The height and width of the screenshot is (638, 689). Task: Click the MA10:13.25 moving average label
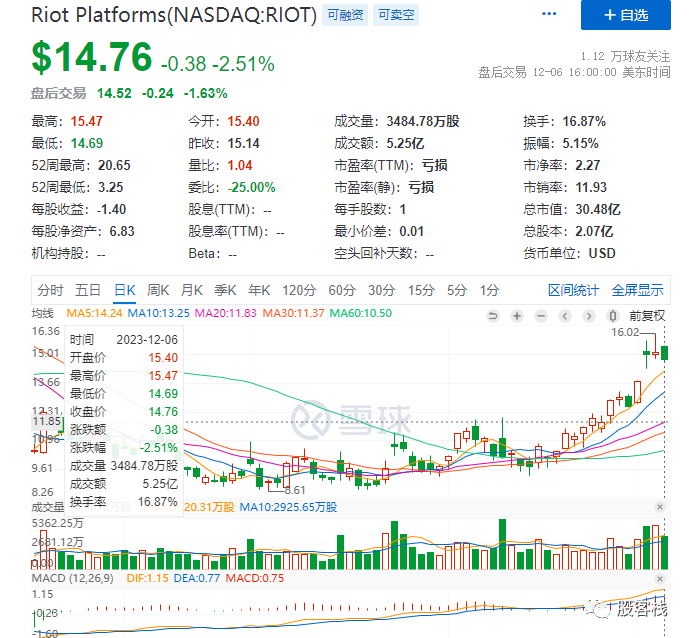pyautogui.click(x=159, y=313)
